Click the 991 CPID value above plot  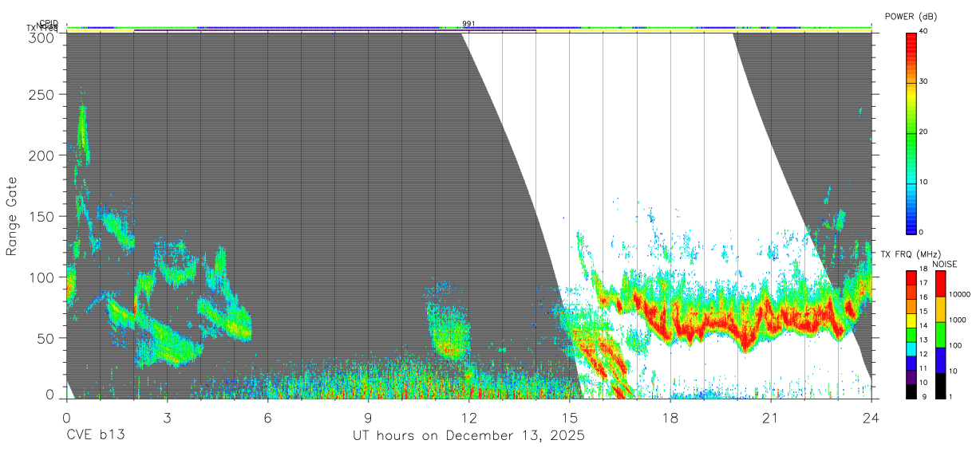tap(469, 23)
